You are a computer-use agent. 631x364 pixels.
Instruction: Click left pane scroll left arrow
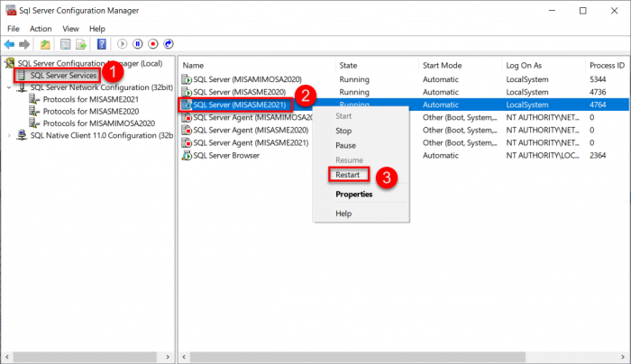click(x=7, y=357)
